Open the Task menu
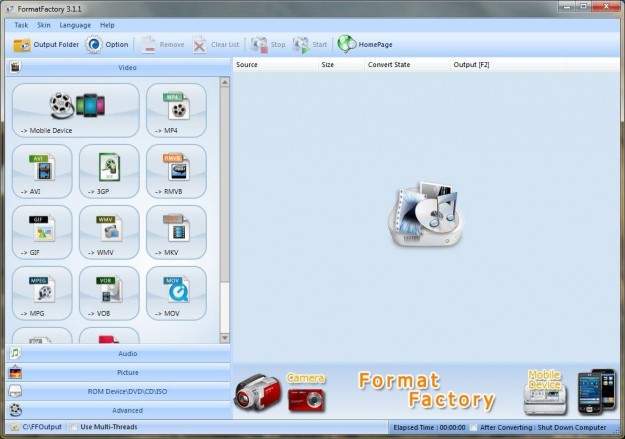625x439 pixels. [x=21, y=25]
